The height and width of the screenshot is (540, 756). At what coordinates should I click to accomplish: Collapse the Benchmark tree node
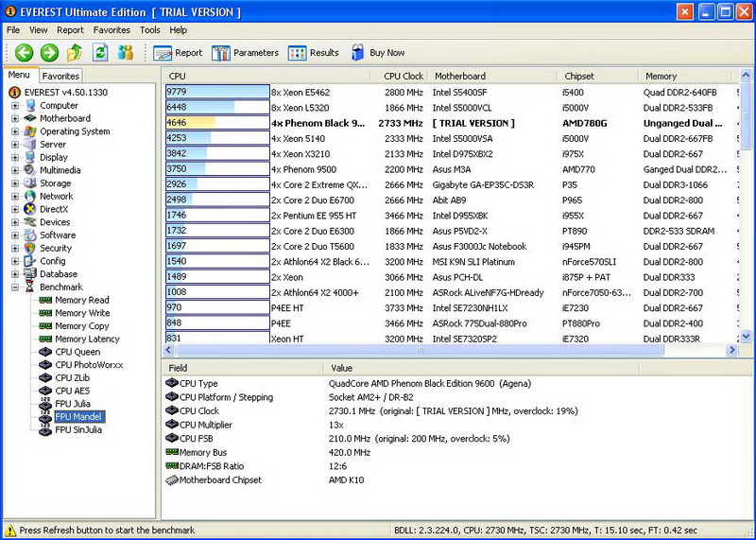[x=15, y=287]
